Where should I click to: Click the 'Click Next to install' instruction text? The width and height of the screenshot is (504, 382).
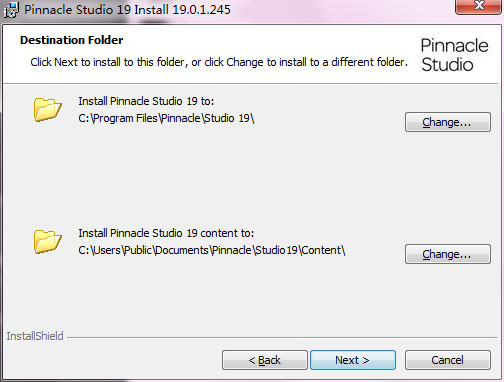pos(219,62)
